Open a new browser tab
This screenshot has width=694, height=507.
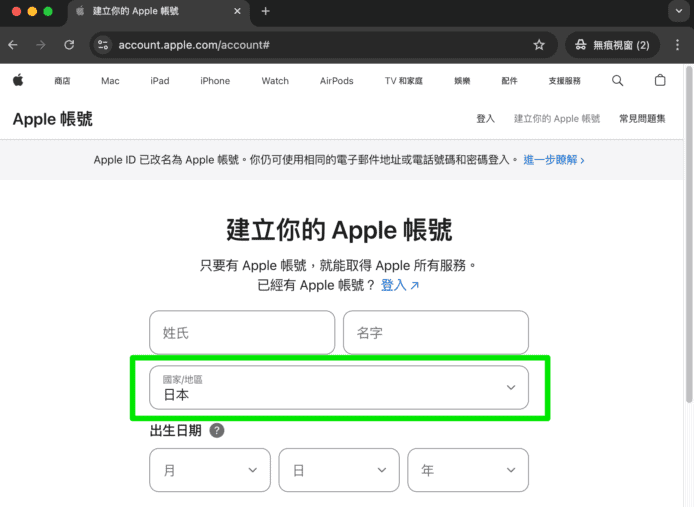[266, 11]
